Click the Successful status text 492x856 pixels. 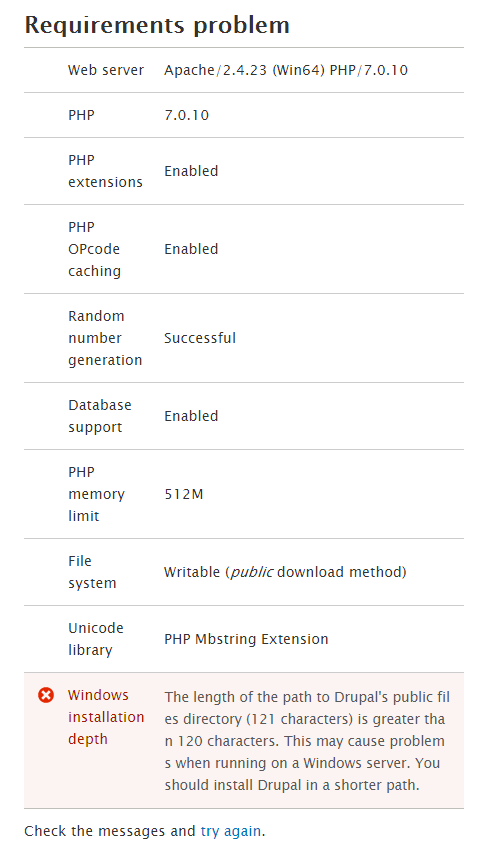[x=200, y=338]
